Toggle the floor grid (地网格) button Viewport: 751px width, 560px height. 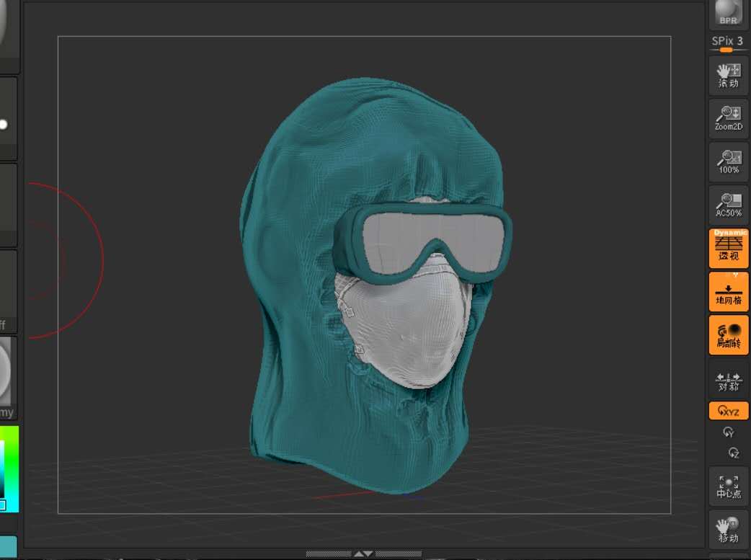729,291
